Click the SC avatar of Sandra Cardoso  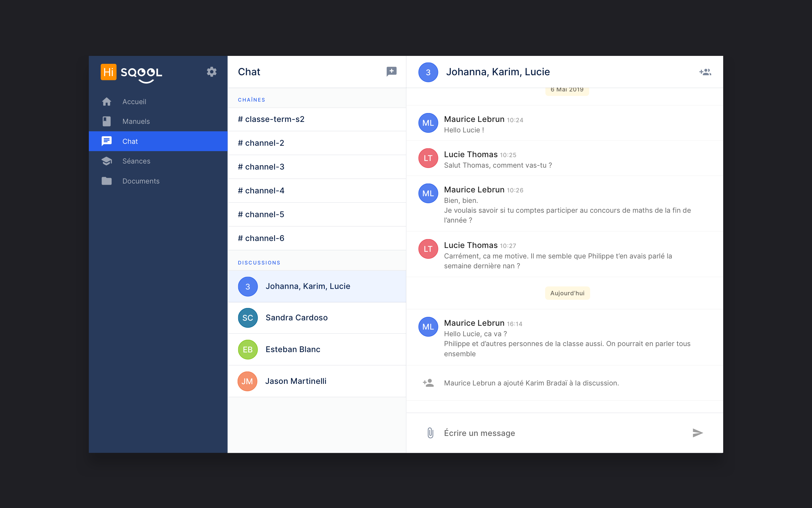tap(248, 317)
